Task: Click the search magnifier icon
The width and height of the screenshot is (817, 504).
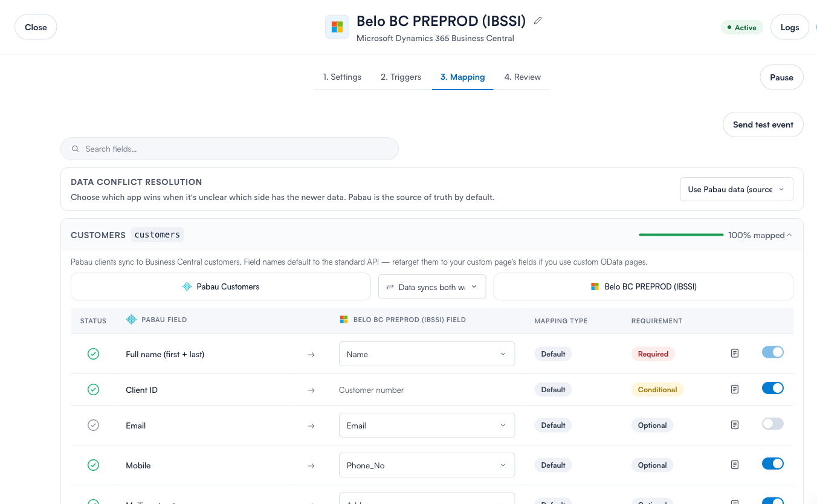Action: pyautogui.click(x=76, y=149)
